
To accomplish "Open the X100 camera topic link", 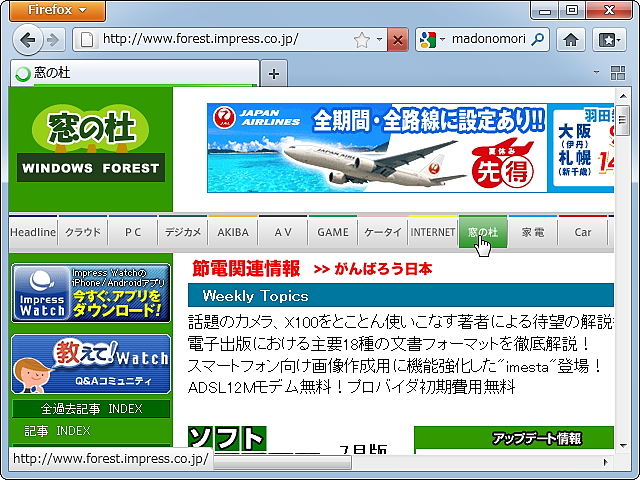I will (x=401, y=322).
